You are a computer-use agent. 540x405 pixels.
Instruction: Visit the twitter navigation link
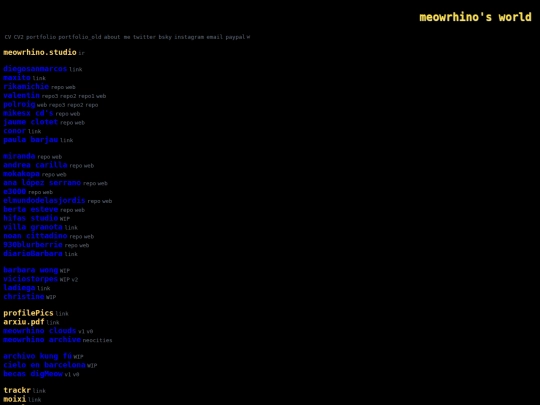(144, 37)
